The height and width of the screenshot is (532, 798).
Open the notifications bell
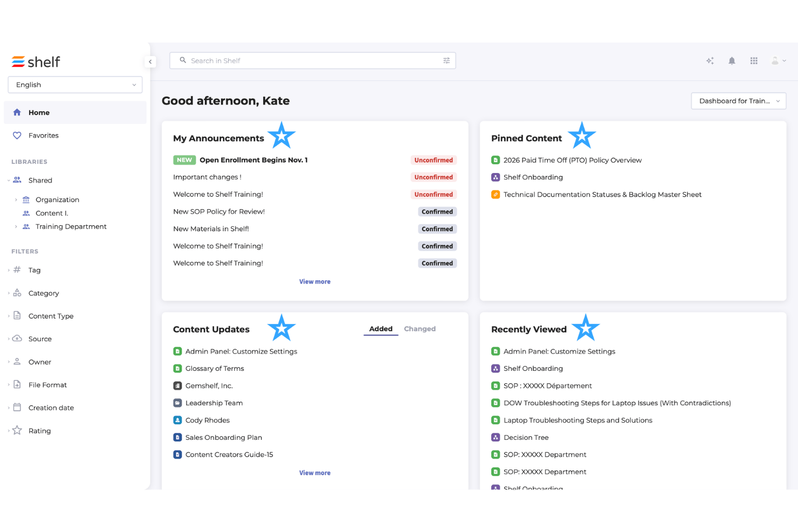click(x=732, y=61)
